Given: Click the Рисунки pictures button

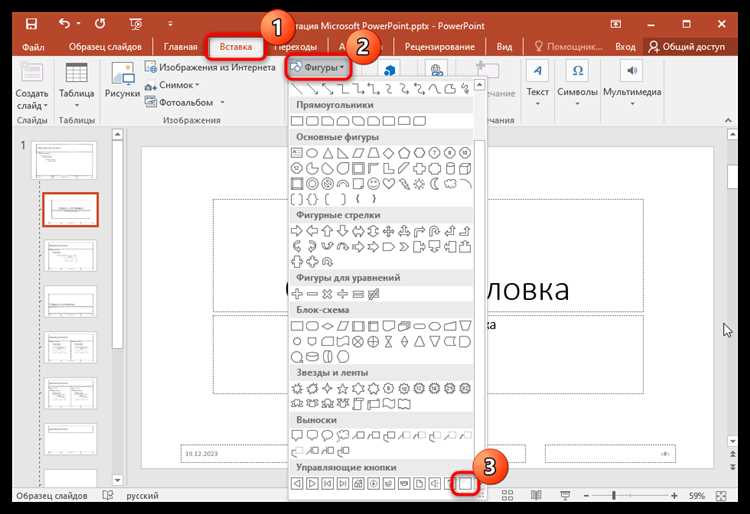Looking at the screenshot, I should pos(122,80).
